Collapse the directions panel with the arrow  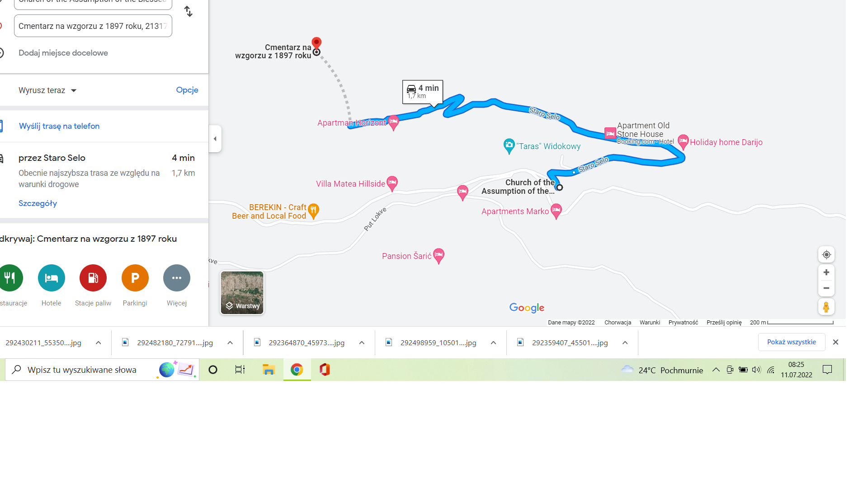tap(215, 138)
